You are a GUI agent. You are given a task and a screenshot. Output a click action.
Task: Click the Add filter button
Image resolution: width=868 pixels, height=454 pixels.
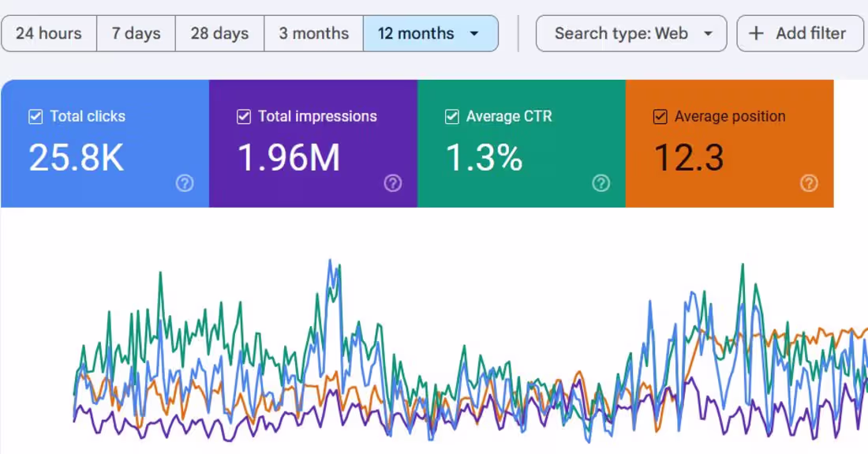tap(800, 33)
